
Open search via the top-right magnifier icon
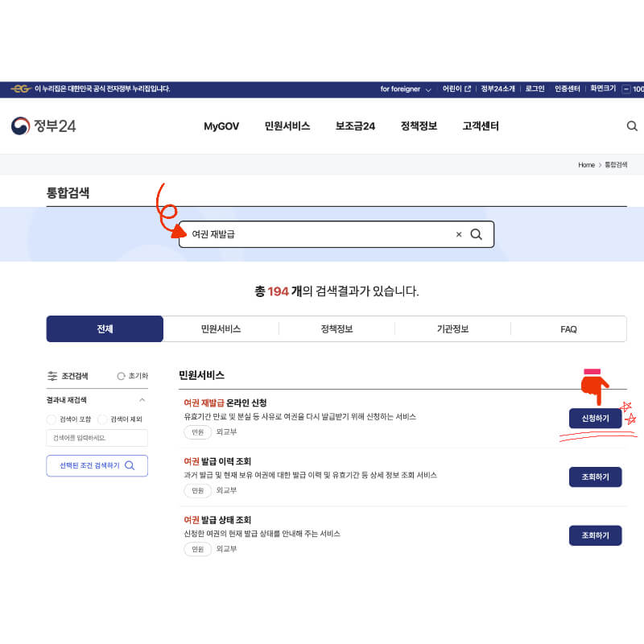pyautogui.click(x=632, y=126)
